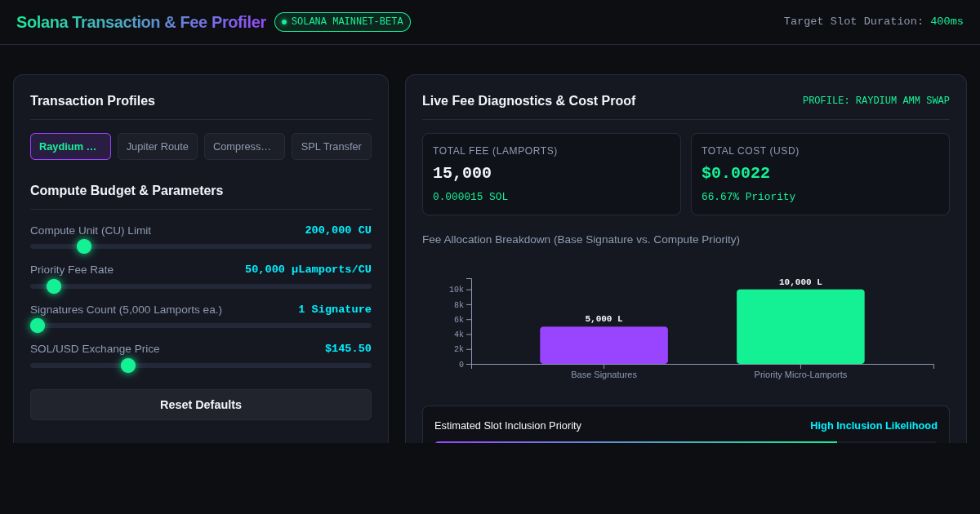Click the SOL/USD Exchange Price slider handle
Viewport: 980px width, 514px height.
point(128,366)
